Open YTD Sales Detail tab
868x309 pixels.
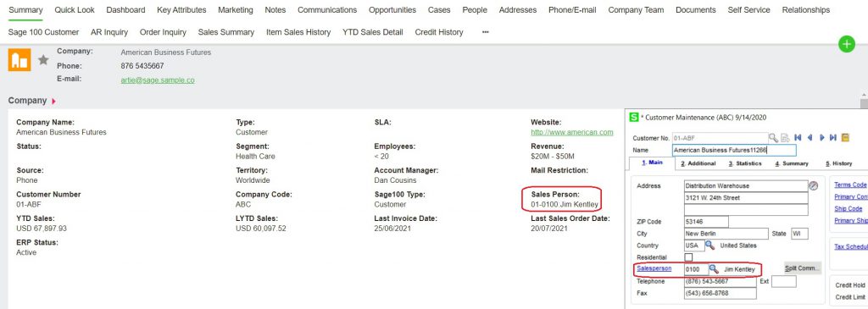tap(373, 32)
